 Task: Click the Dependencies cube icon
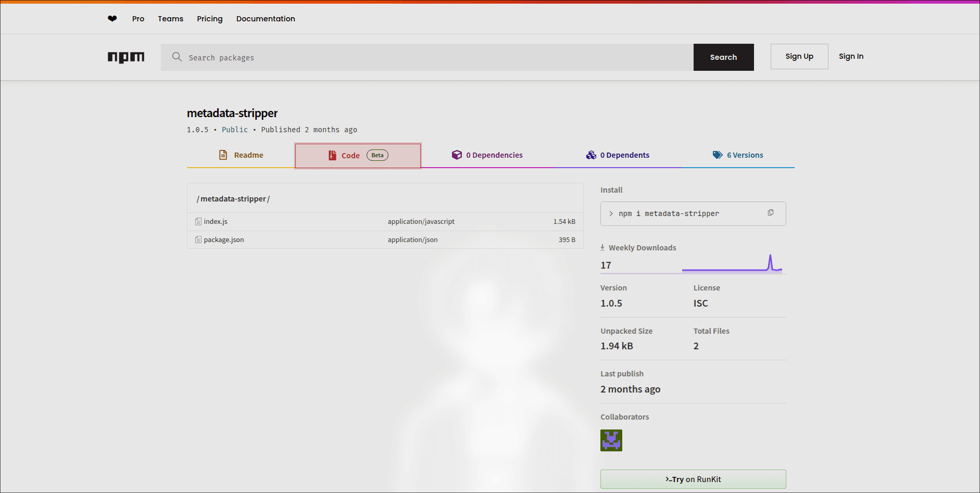tap(457, 155)
